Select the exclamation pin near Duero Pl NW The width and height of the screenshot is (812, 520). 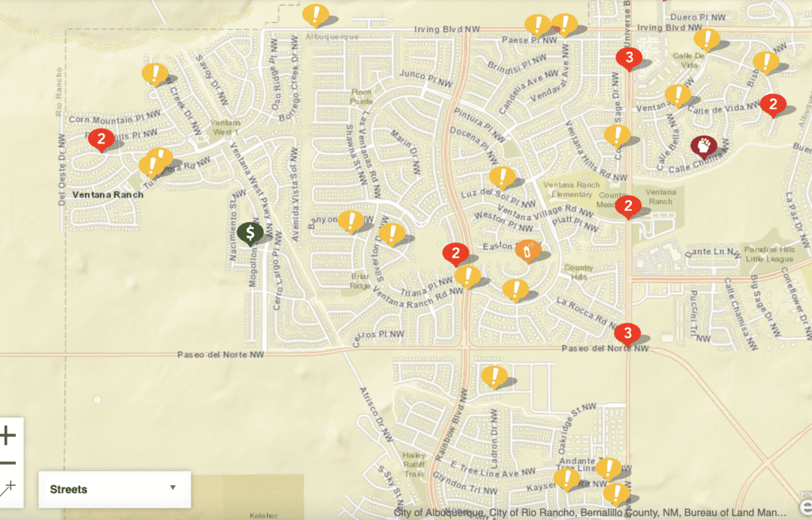click(707, 40)
